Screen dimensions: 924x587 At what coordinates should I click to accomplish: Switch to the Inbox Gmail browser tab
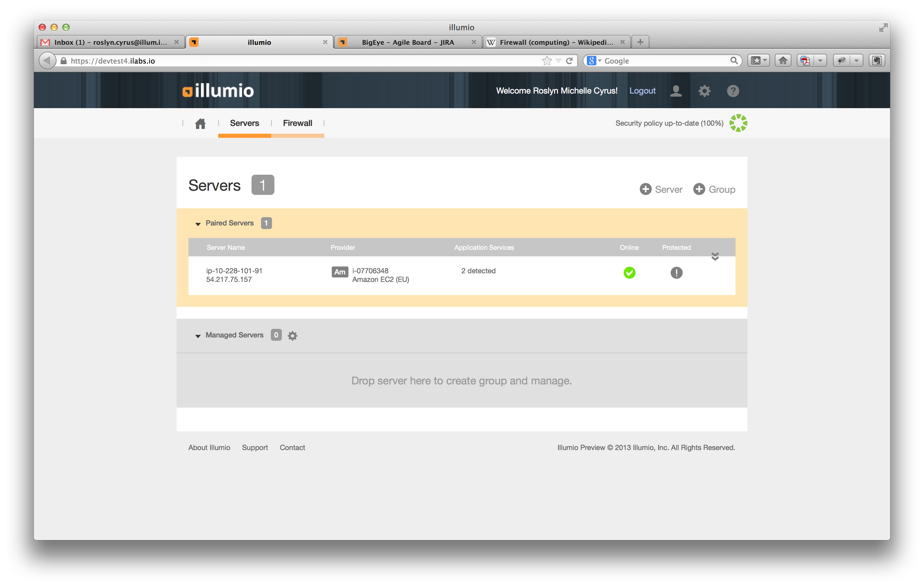click(111, 42)
